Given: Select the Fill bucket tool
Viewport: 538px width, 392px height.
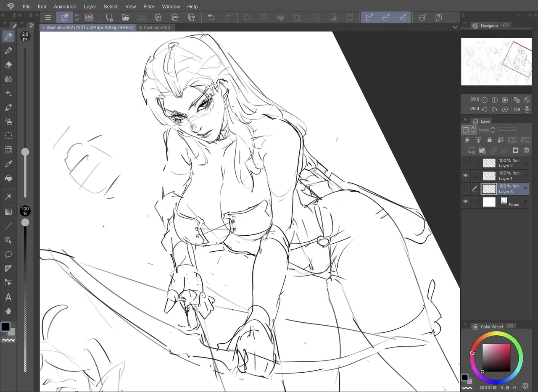Looking at the screenshot, I should coord(8,178).
